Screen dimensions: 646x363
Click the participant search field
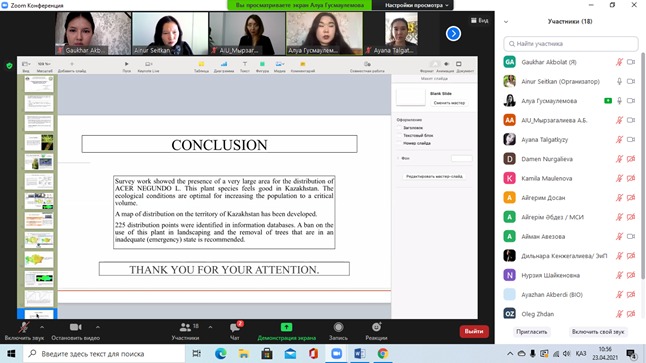tap(571, 44)
